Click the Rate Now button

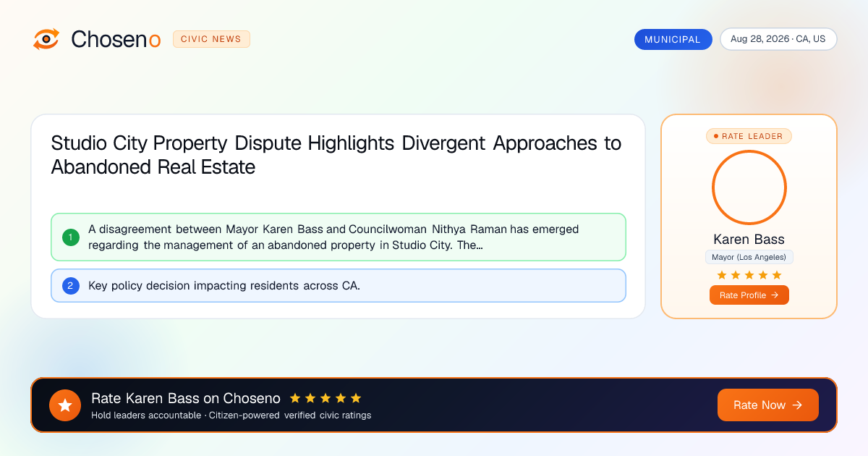(x=768, y=405)
